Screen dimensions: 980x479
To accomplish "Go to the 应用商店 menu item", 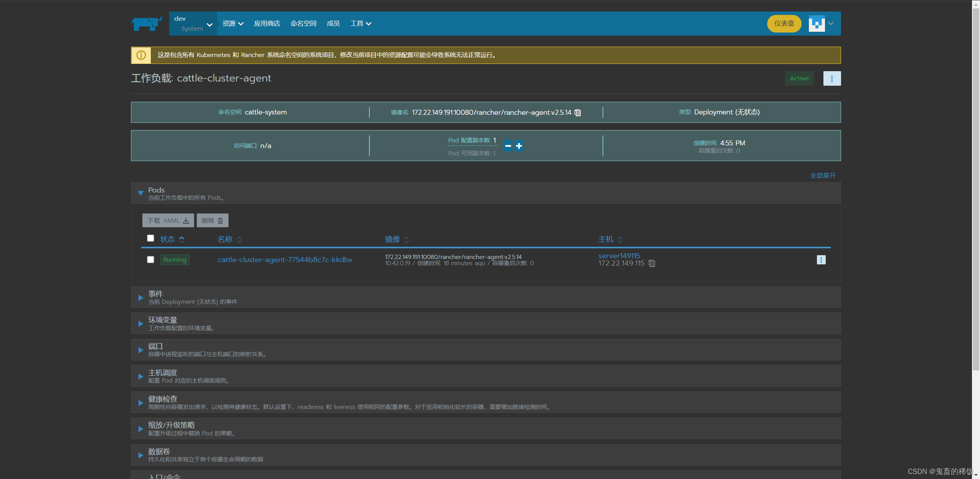I will [267, 24].
